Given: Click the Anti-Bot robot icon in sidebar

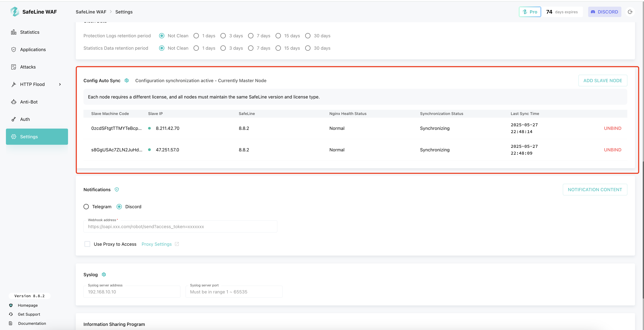Looking at the screenshot, I should point(13,102).
